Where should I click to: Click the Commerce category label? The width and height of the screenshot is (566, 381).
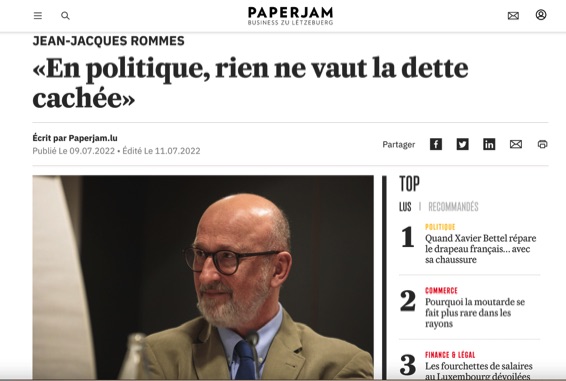click(441, 291)
